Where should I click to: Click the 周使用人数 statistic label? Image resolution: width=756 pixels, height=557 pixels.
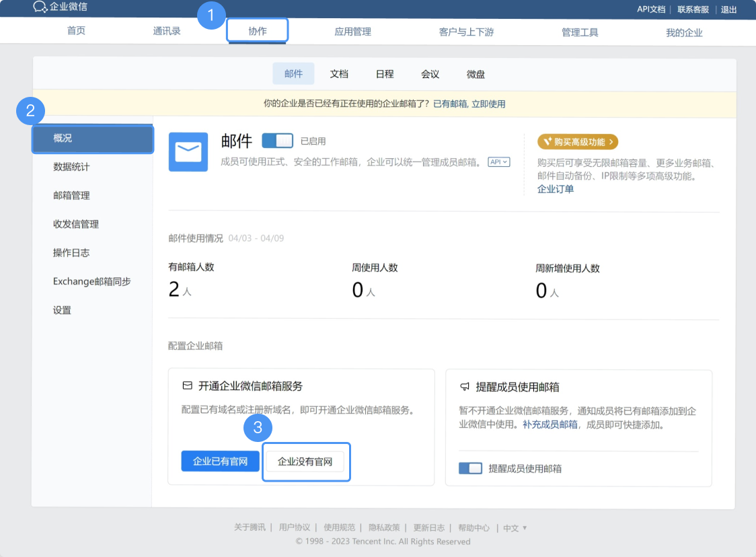tap(375, 268)
